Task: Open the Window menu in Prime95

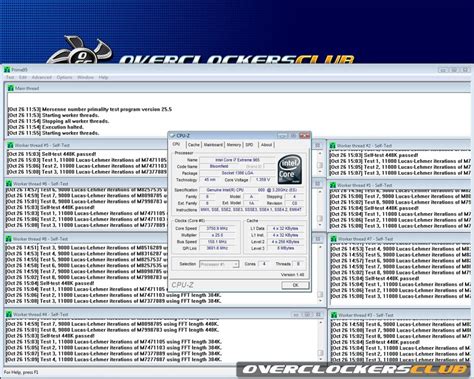Action: pyautogui.click(x=85, y=77)
